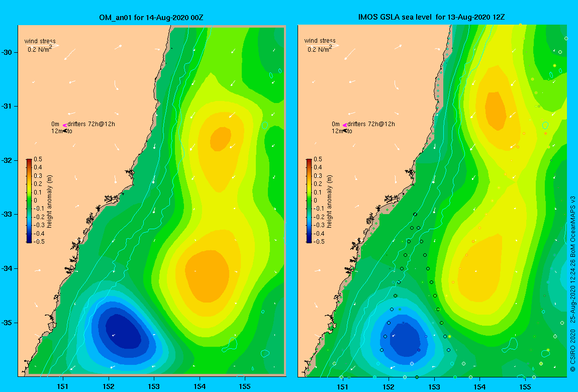
Task: Click the 152 longitude label under the left map
Action: tap(109, 386)
